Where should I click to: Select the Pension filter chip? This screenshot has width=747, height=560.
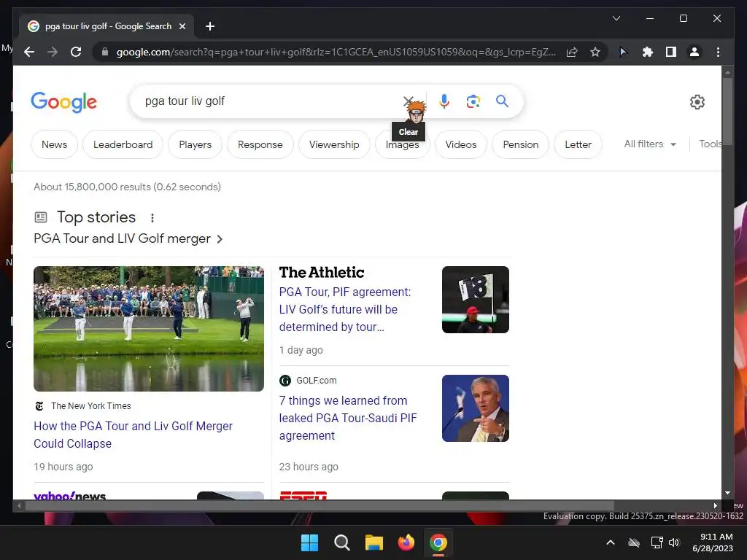tap(521, 144)
